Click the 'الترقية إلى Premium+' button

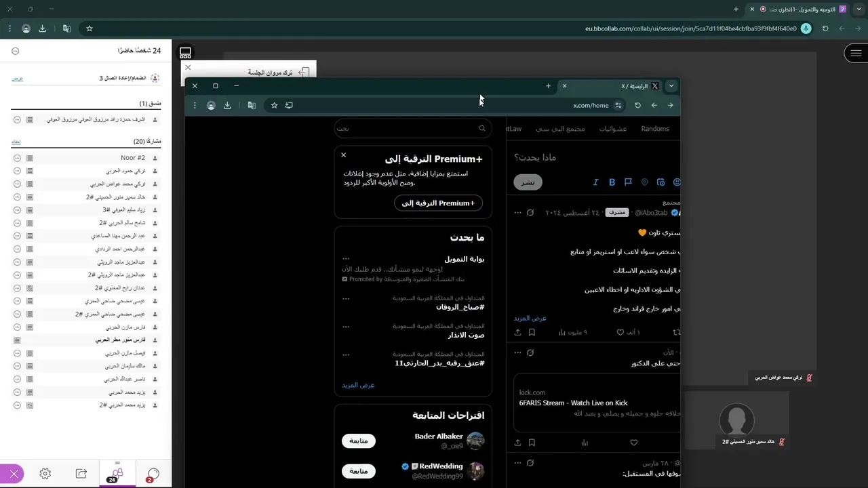(x=438, y=203)
